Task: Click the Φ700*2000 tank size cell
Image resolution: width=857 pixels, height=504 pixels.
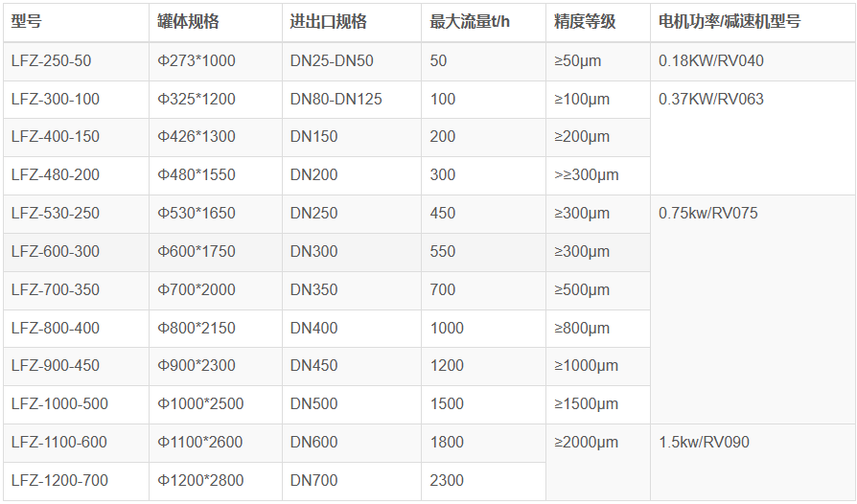Action: coord(197,290)
